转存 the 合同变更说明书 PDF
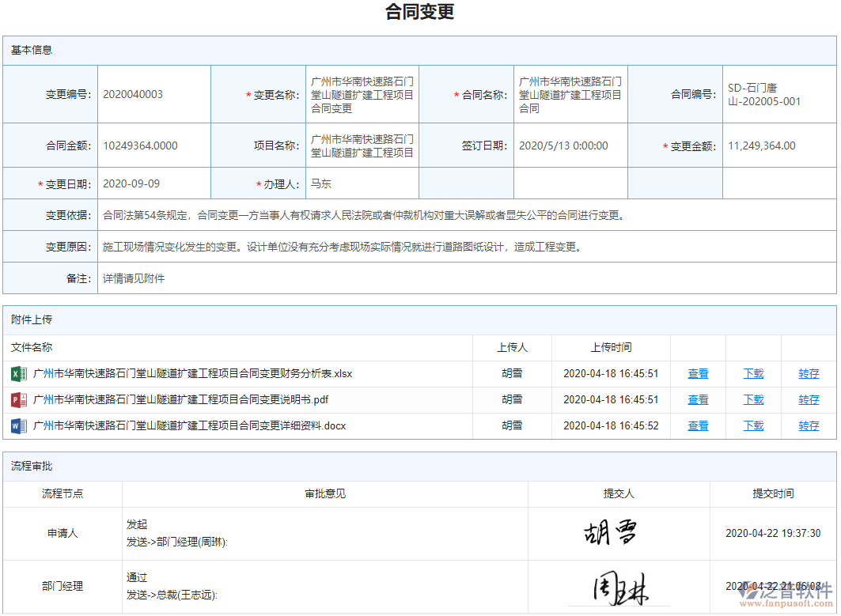841x616 pixels. 808,399
